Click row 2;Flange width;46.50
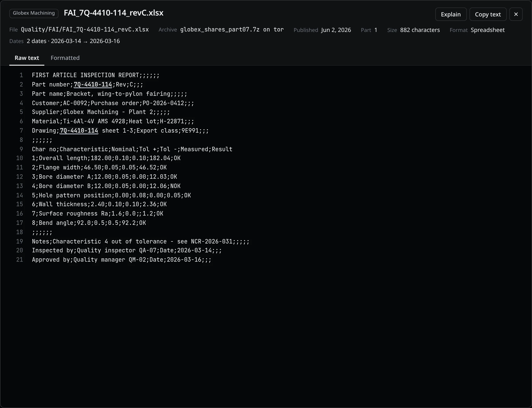The image size is (532, 408). click(x=99, y=167)
